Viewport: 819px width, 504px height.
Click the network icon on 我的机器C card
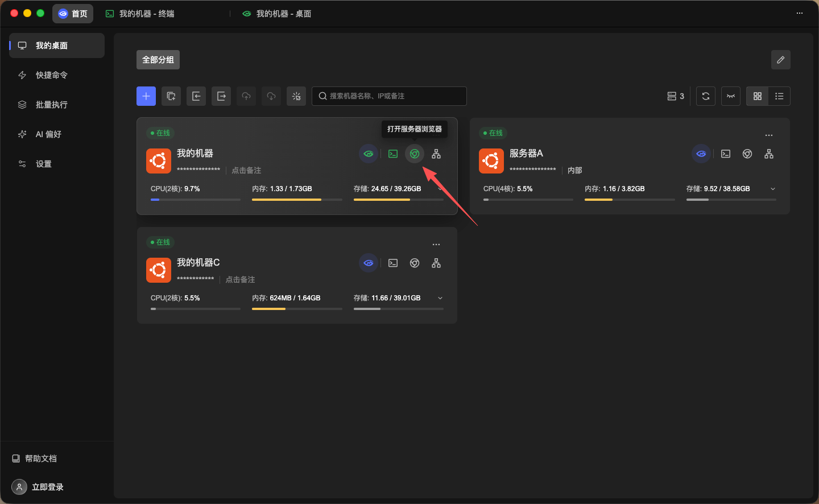click(436, 263)
